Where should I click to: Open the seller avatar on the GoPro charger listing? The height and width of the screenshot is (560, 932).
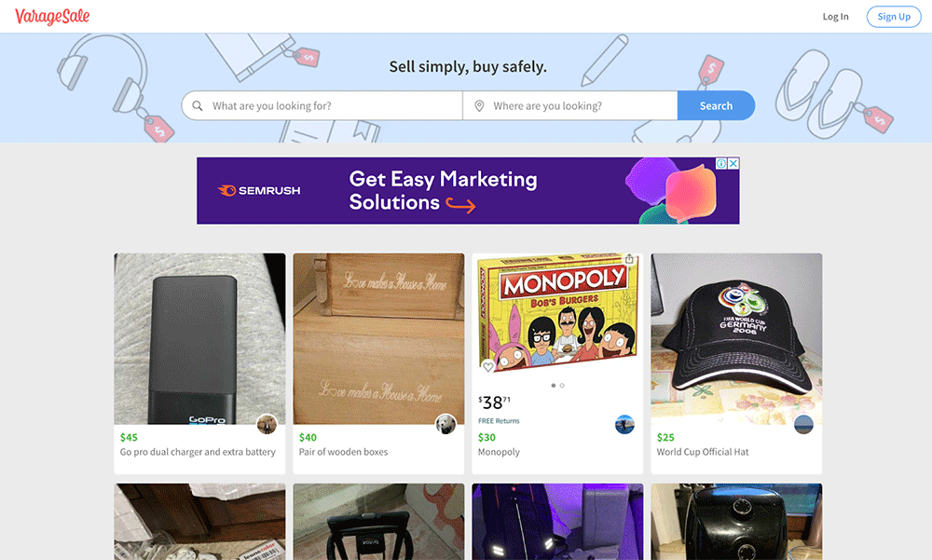(267, 424)
